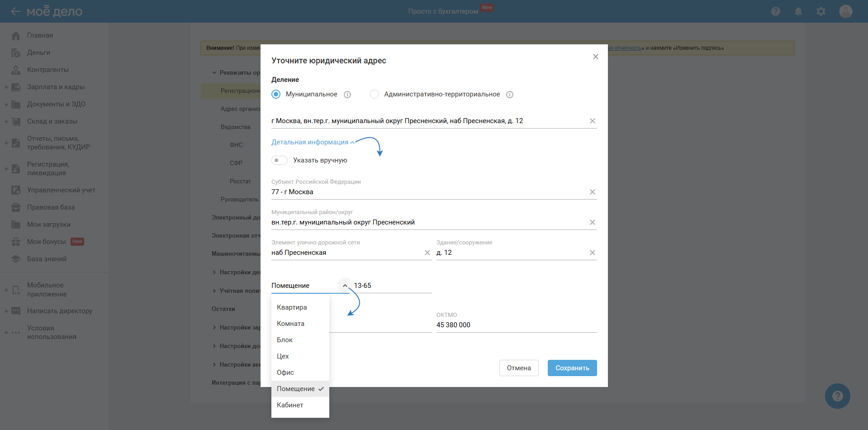Click the Сохранить button
Viewport: 868px width, 430px height.
pyautogui.click(x=572, y=368)
